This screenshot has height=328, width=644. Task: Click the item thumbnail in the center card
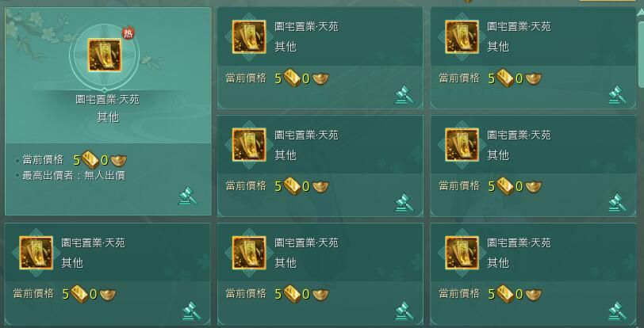(249, 145)
